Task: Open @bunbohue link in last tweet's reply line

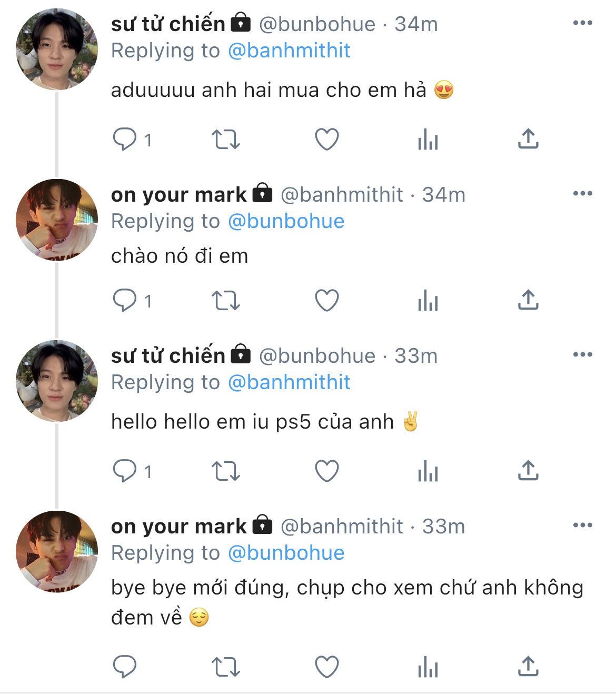Action: pos(286,553)
